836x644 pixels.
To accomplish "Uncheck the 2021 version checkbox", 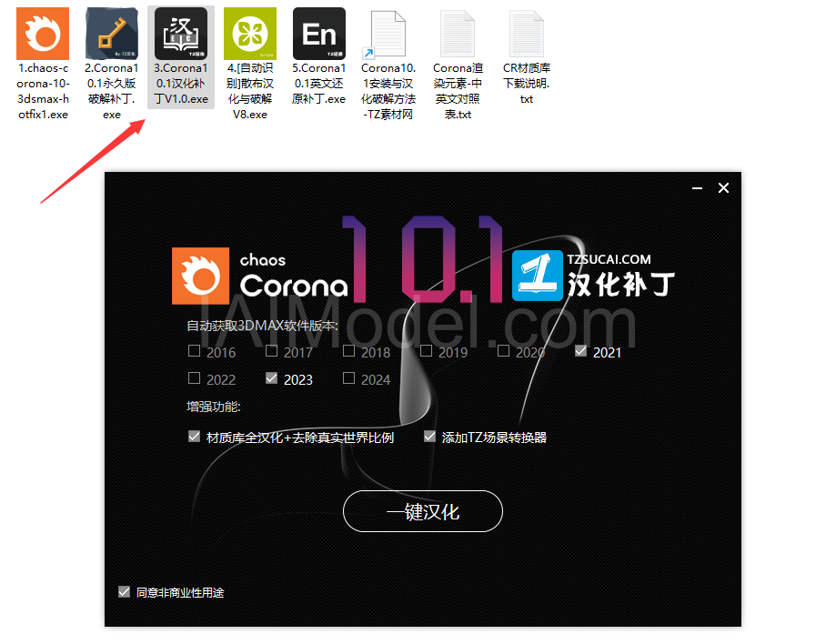I will point(580,351).
